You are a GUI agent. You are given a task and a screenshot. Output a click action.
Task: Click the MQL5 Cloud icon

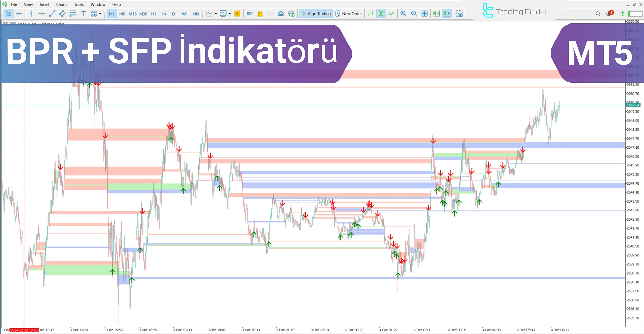[281, 14]
